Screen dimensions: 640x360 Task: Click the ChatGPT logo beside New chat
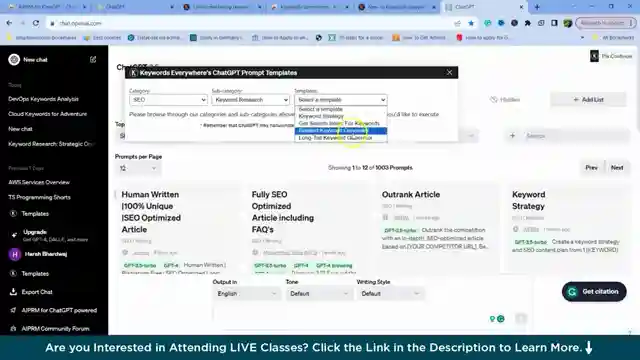[14, 60]
